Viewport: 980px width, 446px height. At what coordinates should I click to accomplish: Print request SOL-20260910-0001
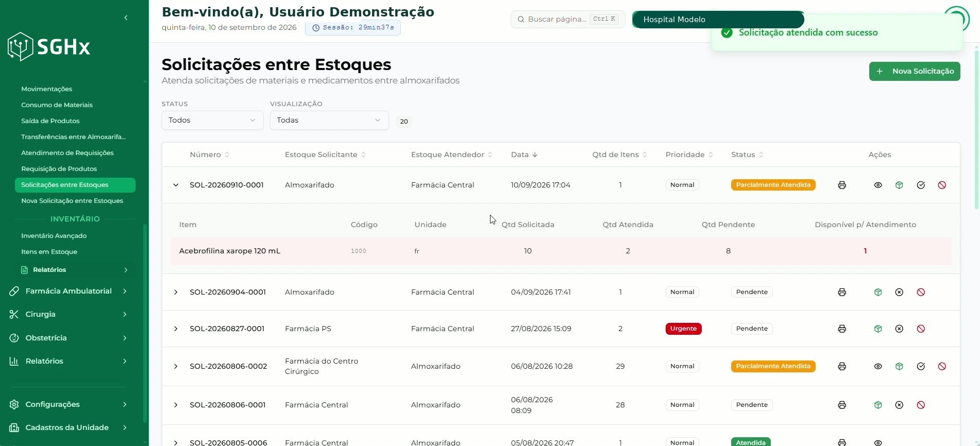[842, 185]
